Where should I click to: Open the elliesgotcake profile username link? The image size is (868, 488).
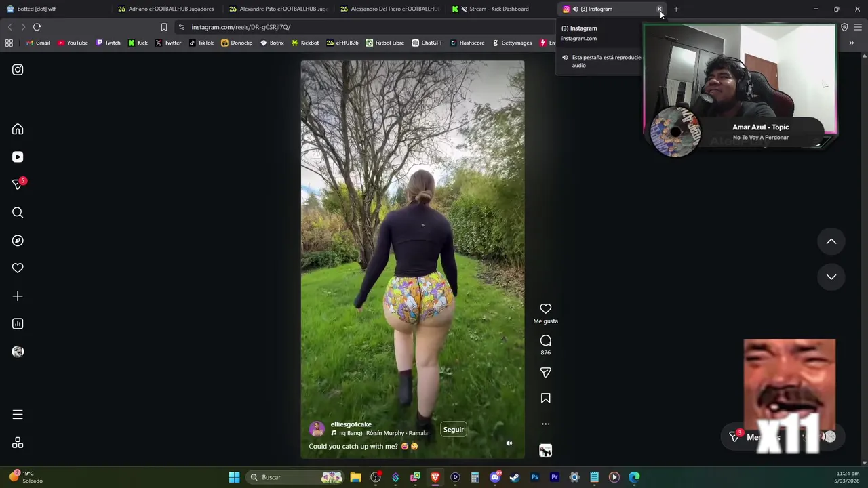click(x=351, y=424)
